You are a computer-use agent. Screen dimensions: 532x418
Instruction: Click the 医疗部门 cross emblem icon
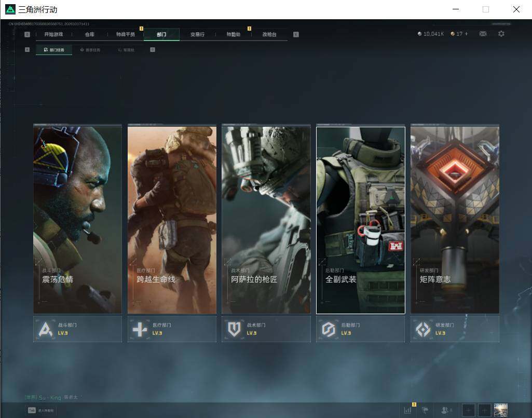[140, 329]
